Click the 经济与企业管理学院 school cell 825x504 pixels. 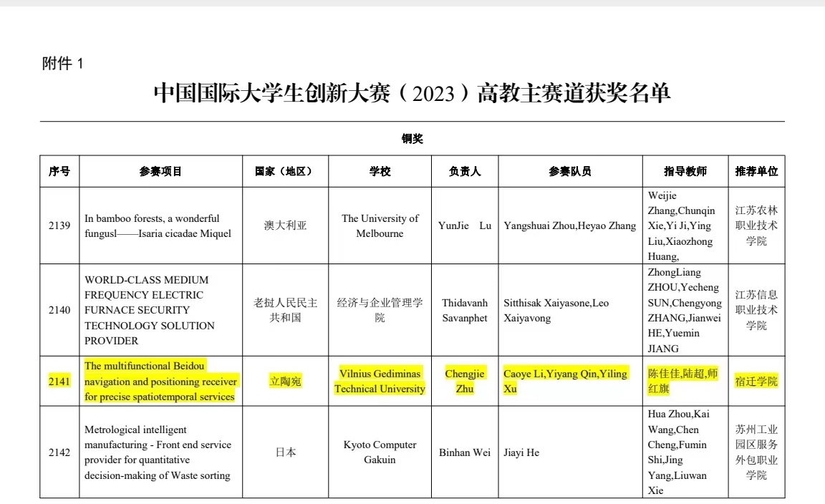380,310
